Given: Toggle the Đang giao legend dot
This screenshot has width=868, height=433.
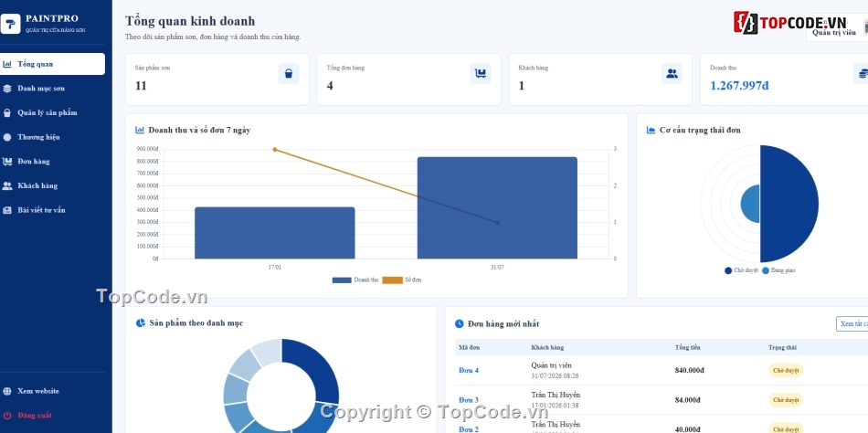Looking at the screenshot, I should coord(766,270).
